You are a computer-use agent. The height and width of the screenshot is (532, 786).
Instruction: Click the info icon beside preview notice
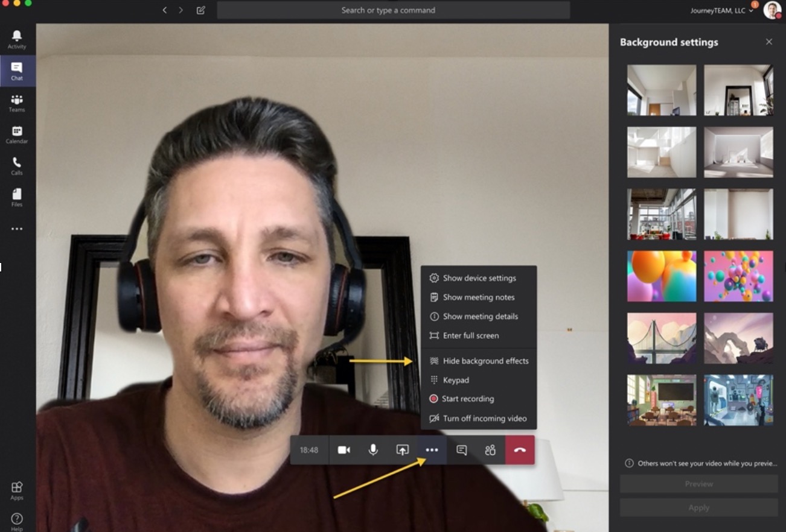pyautogui.click(x=629, y=463)
